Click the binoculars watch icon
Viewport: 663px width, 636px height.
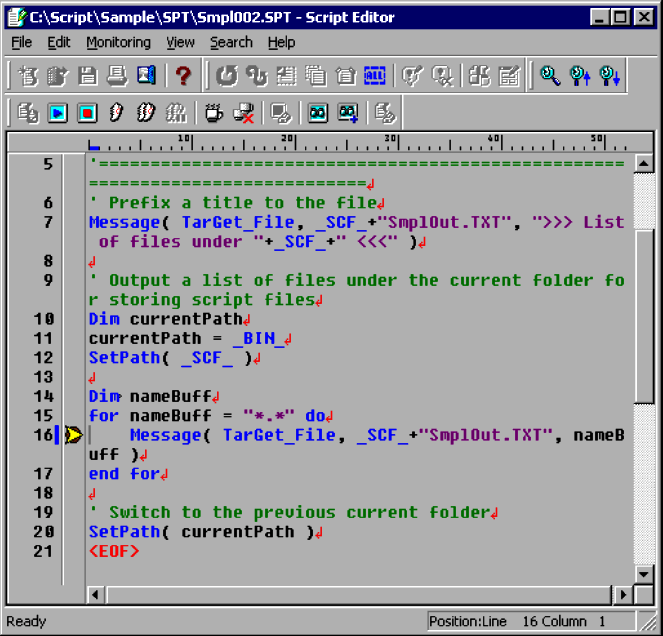coord(318,113)
